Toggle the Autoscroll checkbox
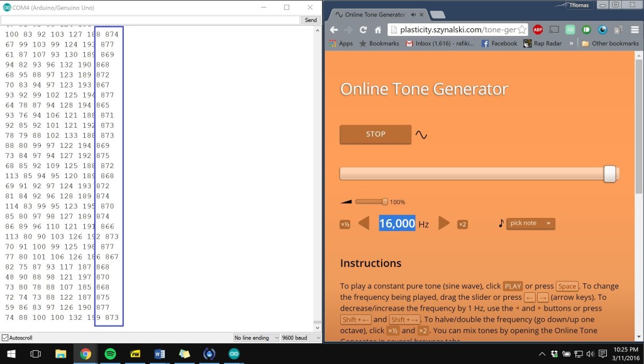Image resolution: width=644 pixels, height=364 pixels. click(5, 338)
